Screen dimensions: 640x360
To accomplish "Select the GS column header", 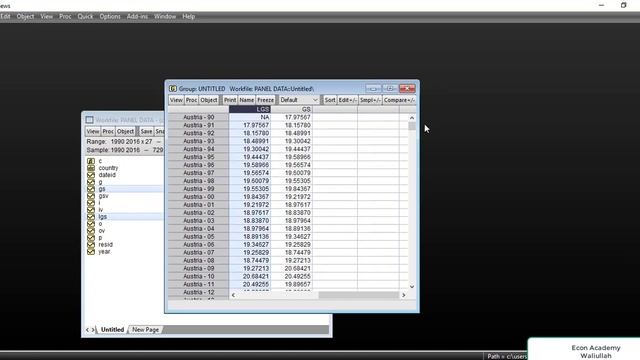I will (x=292, y=109).
